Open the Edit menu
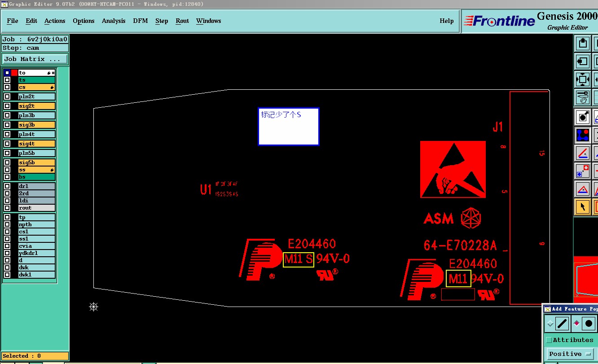The height and width of the screenshot is (364, 598). coord(31,21)
